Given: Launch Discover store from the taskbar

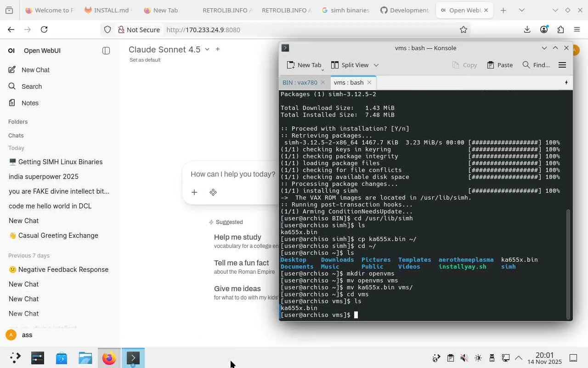Looking at the screenshot, I should (62, 358).
